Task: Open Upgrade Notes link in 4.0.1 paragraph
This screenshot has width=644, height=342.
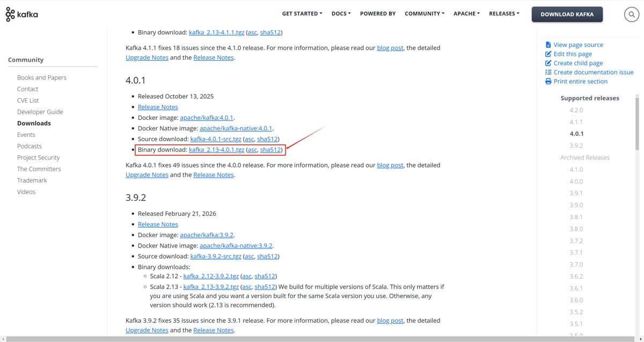Action: coord(147,175)
